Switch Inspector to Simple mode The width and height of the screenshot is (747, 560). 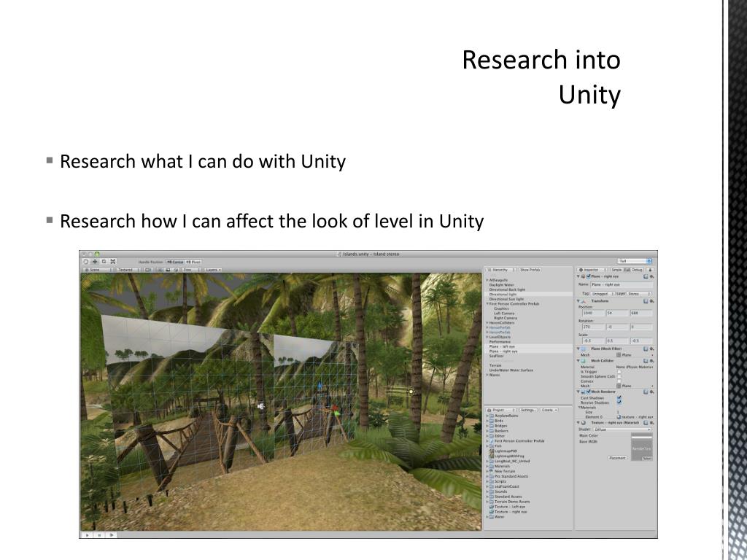click(616, 270)
